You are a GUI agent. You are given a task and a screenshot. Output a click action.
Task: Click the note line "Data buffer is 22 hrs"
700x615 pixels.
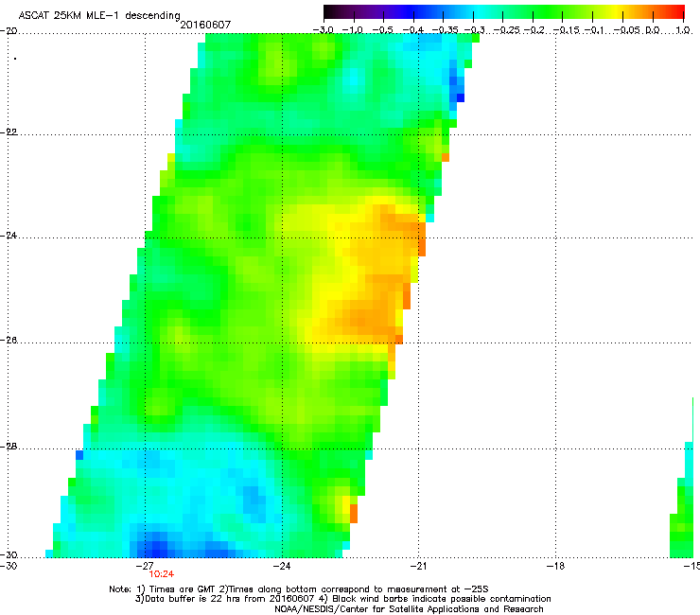(x=342, y=599)
